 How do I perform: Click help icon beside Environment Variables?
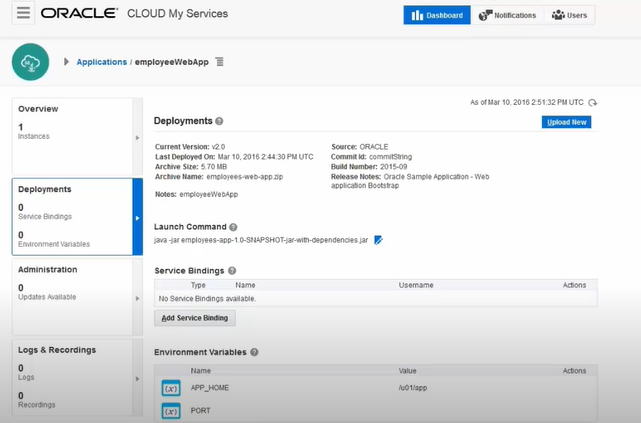coord(255,352)
